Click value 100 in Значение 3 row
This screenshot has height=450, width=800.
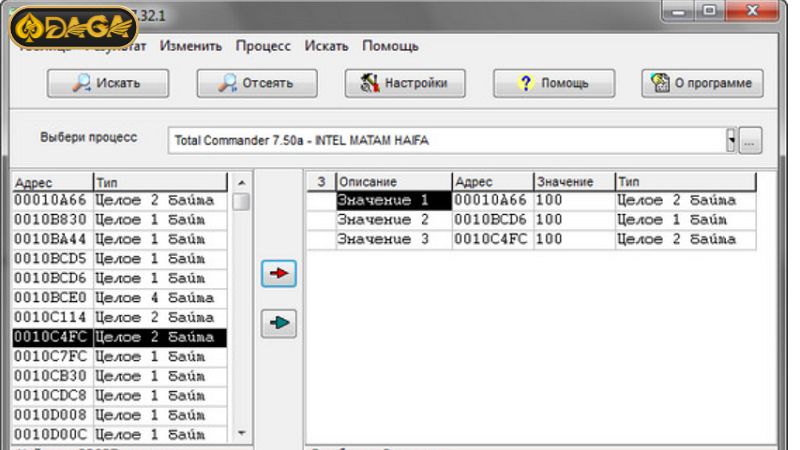click(x=574, y=239)
